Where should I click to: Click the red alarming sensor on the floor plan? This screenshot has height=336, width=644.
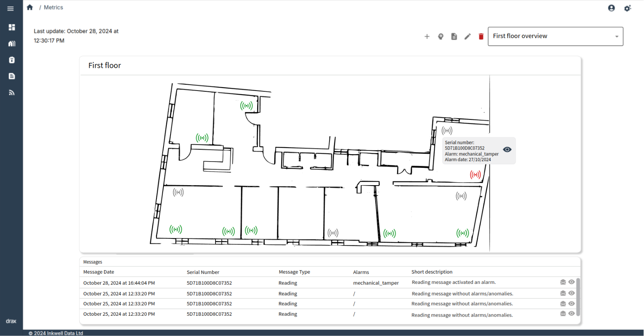coord(475,174)
